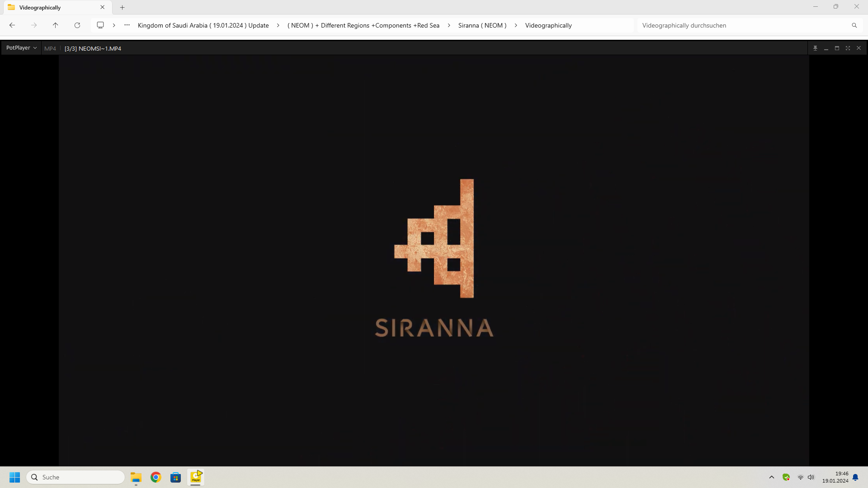Refresh the Videographically folder view
Viewport: 868px width, 488px height.
pyautogui.click(x=77, y=25)
